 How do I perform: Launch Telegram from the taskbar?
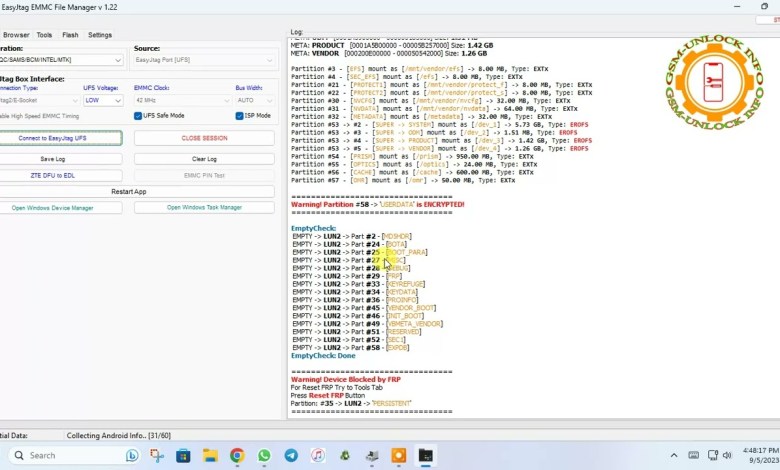(x=291, y=456)
